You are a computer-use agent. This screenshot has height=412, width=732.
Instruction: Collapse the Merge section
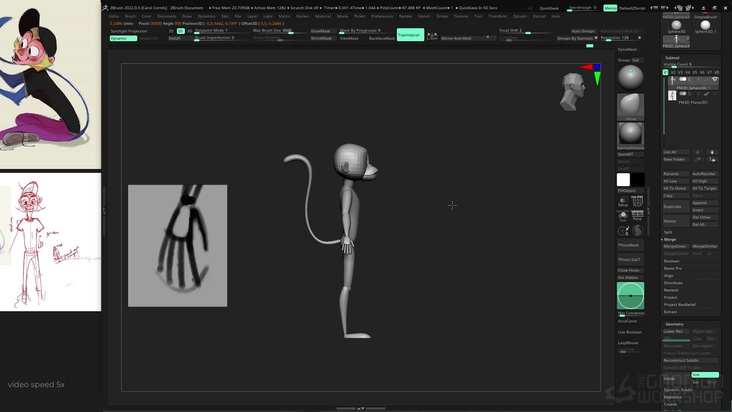[x=669, y=239]
